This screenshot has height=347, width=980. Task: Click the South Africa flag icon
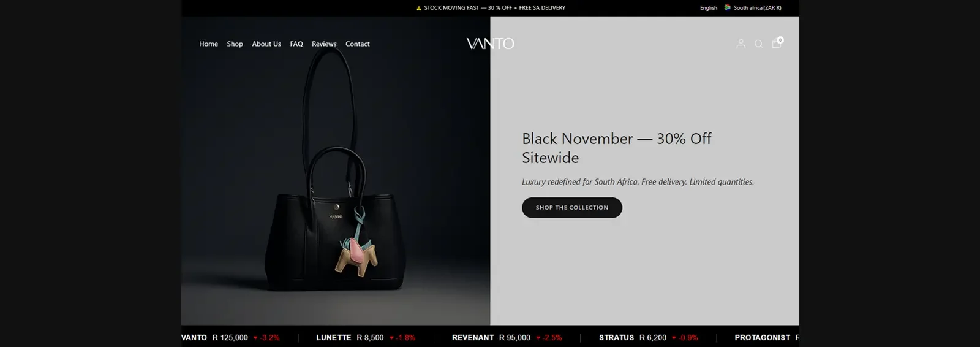[727, 8]
